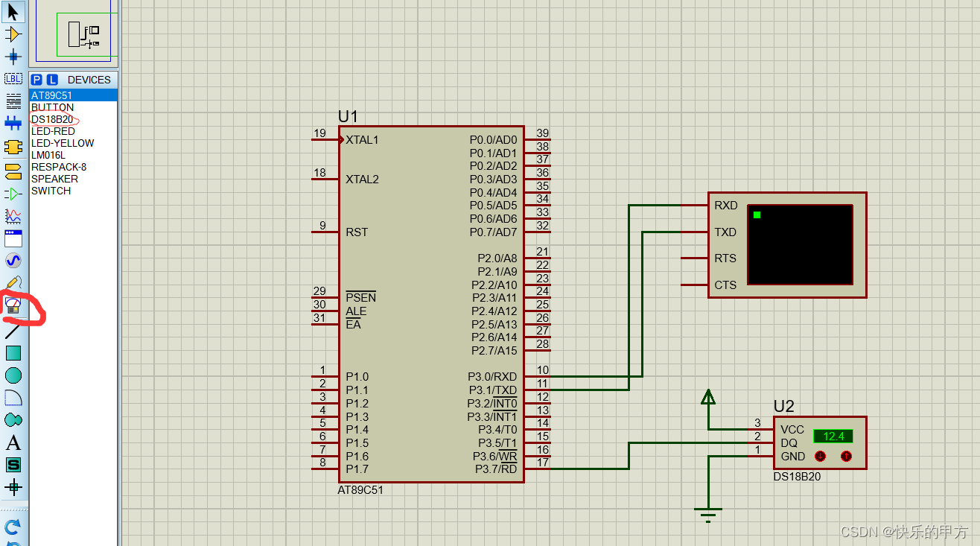Click the 'L' library button

tap(52, 80)
